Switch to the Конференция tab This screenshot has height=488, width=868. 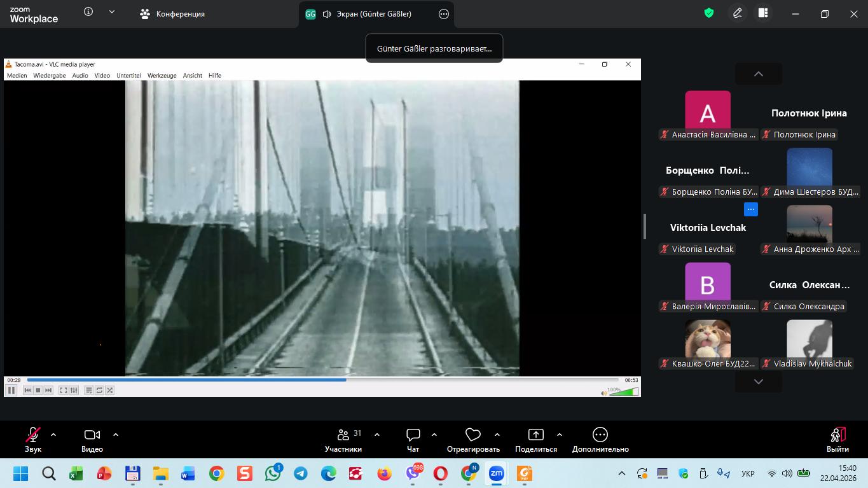coord(172,14)
